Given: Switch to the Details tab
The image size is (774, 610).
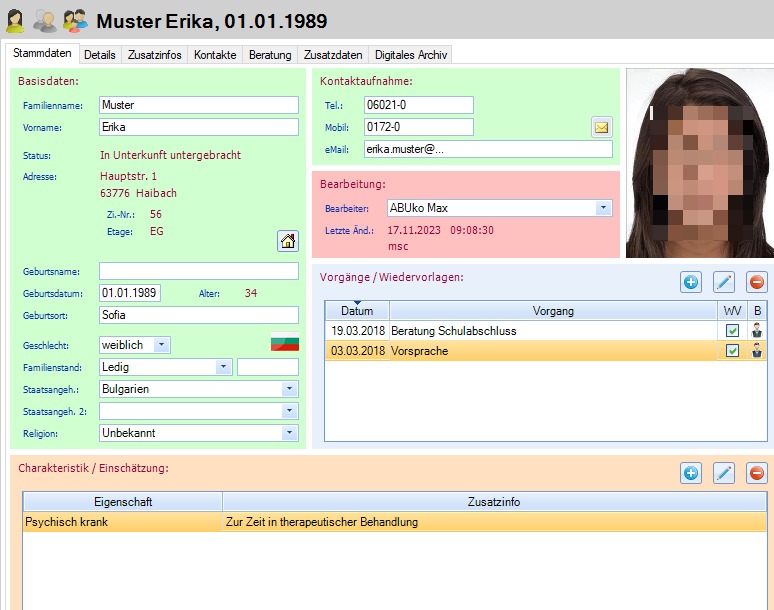Looking at the screenshot, I should click(x=100, y=55).
